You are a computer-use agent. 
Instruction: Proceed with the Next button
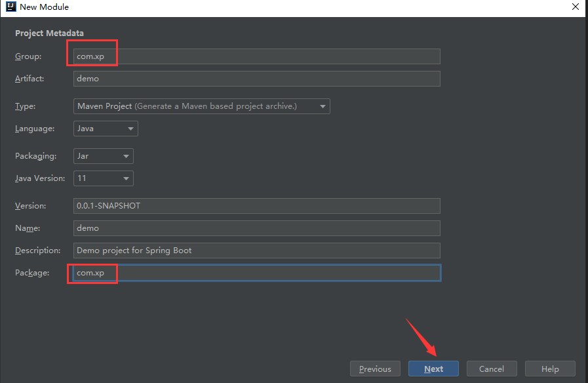click(x=433, y=369)
